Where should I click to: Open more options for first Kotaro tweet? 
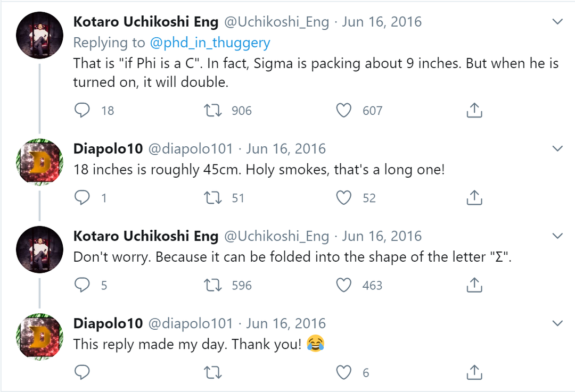pos(557,22)
